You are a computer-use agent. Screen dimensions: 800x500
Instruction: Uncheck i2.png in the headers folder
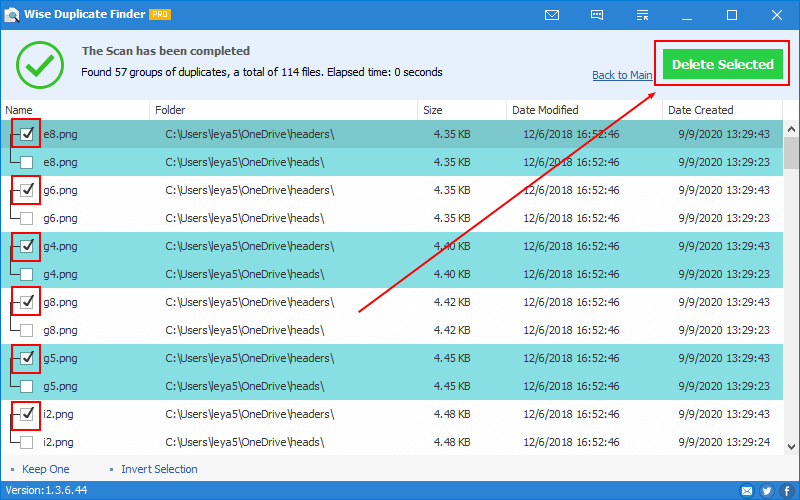click(x=27, y=414)
